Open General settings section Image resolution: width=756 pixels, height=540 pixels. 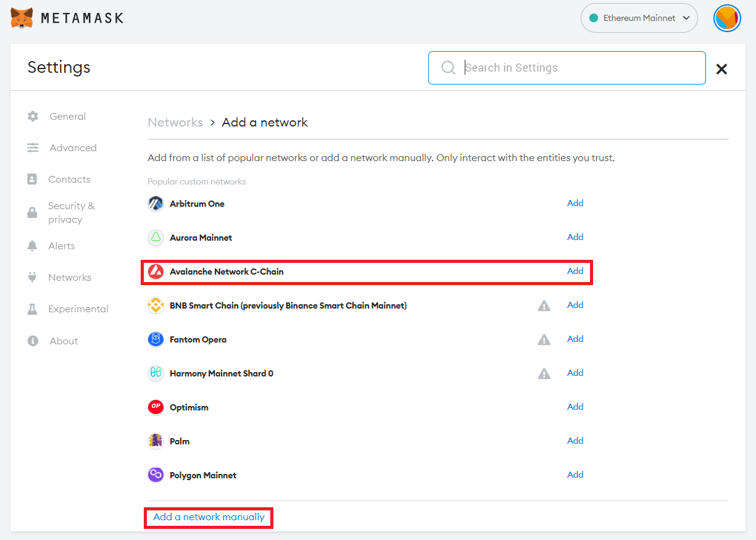pos(67,117)
